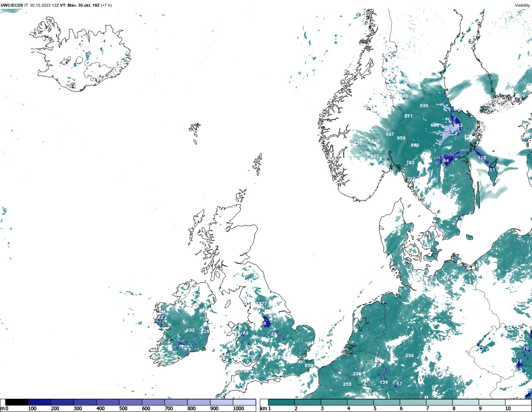Click the 'm' unit label of the left legend
The image size is (532, 412).
[x=2, y=409]
